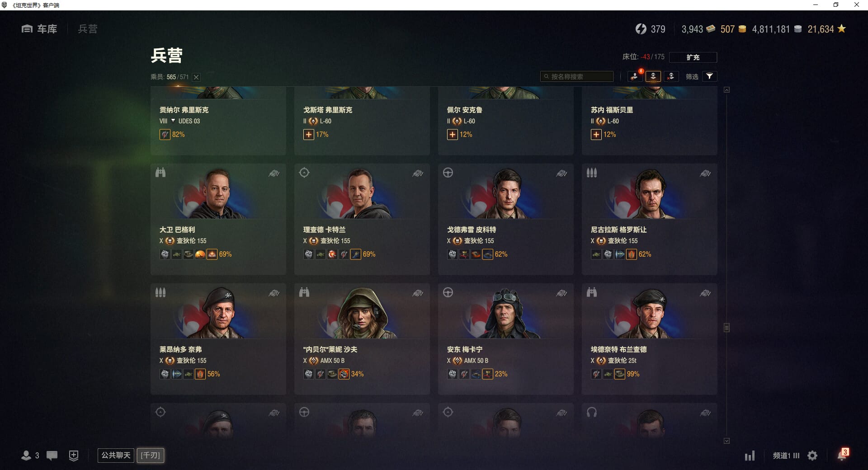Screen dimensions: 868x470
Task: Expand UDES 03 vehicle dropdown arrow
Action: click(173, 121)
